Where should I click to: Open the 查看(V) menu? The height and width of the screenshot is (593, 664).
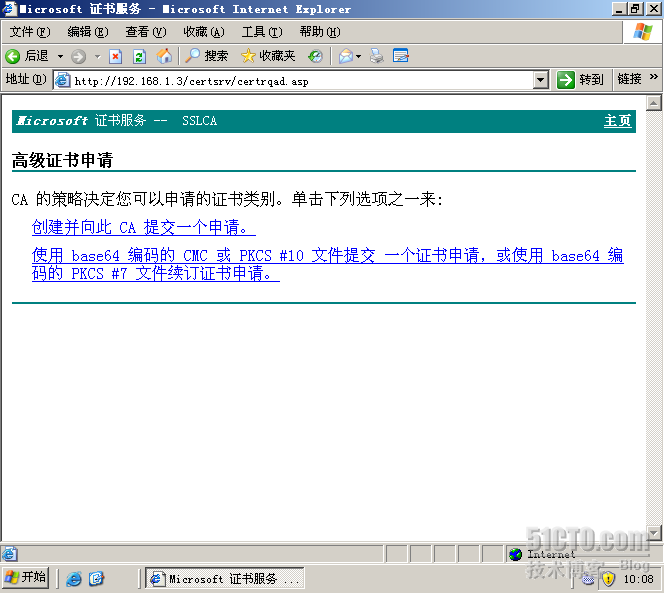tap(146, 32)
